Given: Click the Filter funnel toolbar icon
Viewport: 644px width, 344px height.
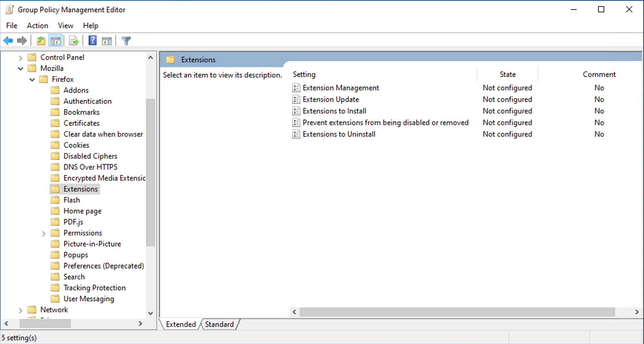Looking at the screenshot, I should (126, 41).
